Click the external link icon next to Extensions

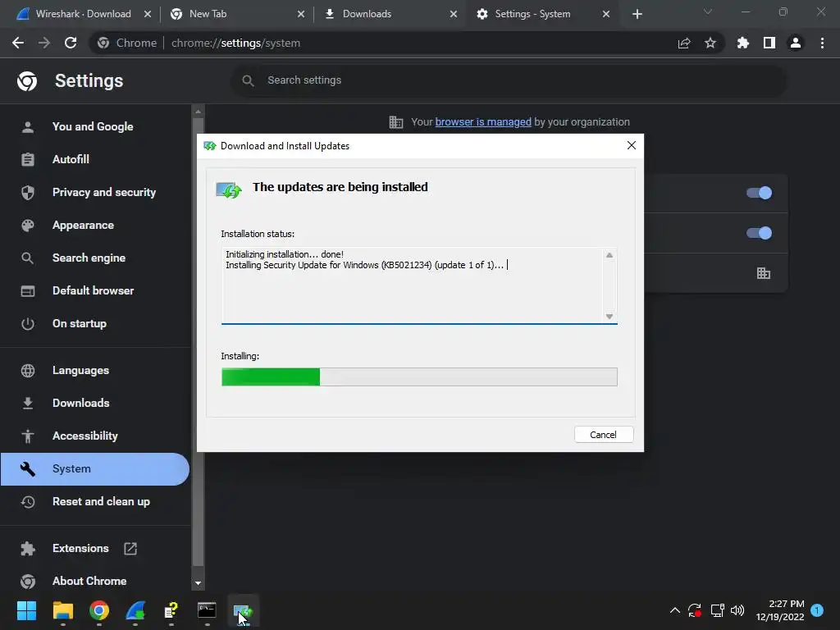coord(130,548)
